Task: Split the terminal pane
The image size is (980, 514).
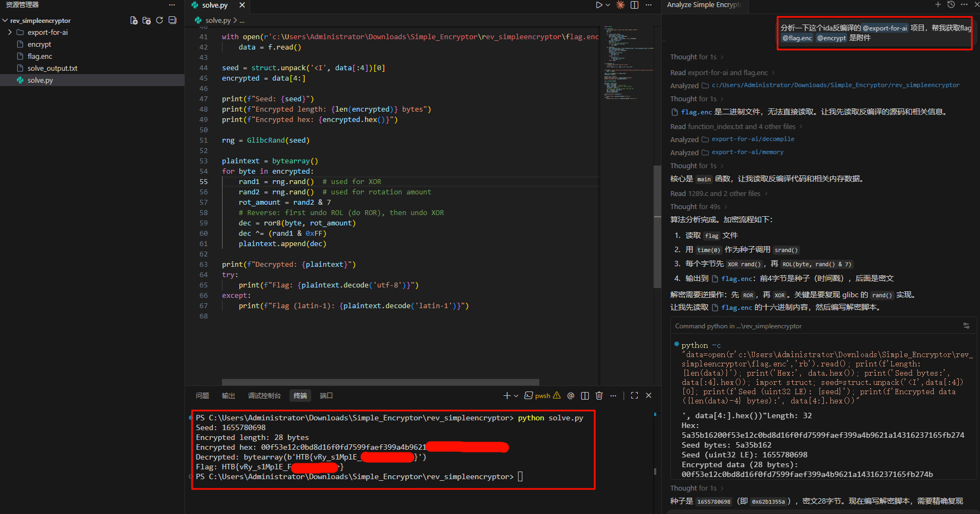Action: tap(585, 396)
